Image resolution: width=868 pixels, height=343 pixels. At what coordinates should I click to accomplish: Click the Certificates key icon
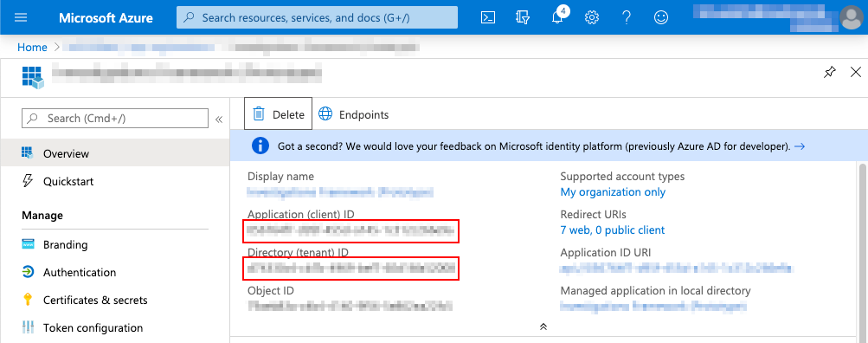coord(28,300)
